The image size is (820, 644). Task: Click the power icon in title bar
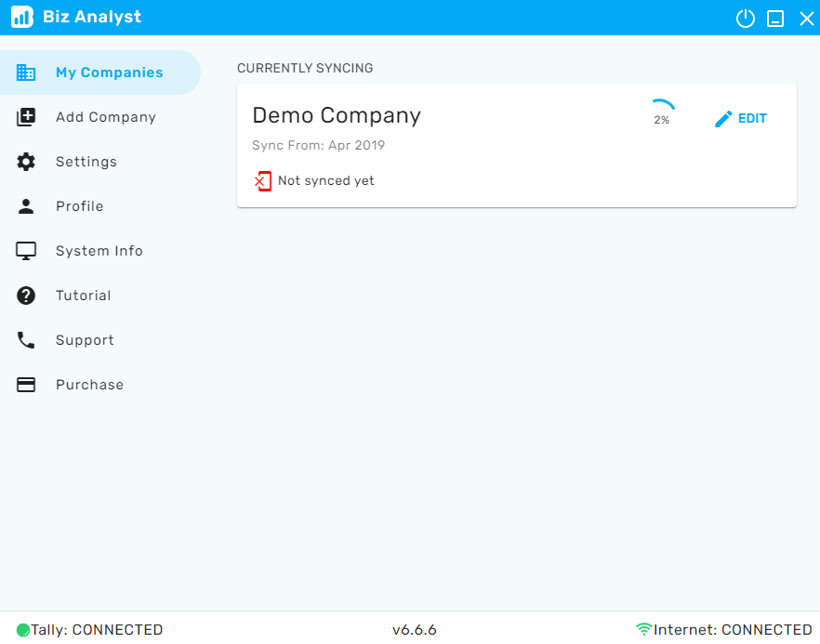(746, 19)
